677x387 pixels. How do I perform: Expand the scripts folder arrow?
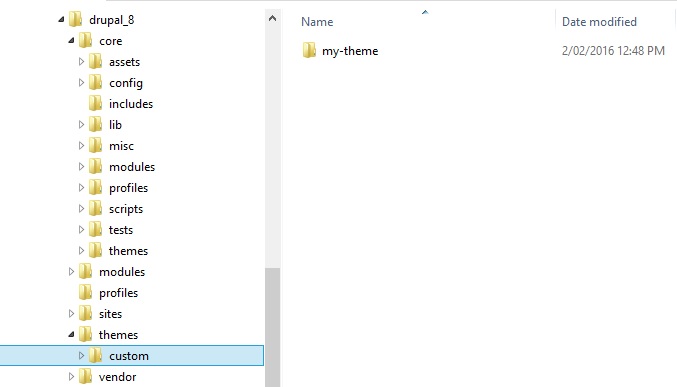tap(81, 209)
